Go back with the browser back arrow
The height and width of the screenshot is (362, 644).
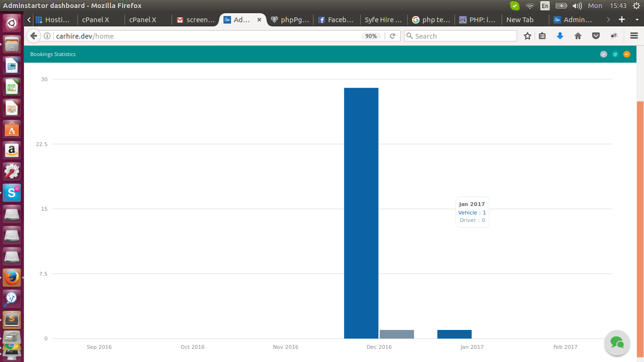point(33,36)
